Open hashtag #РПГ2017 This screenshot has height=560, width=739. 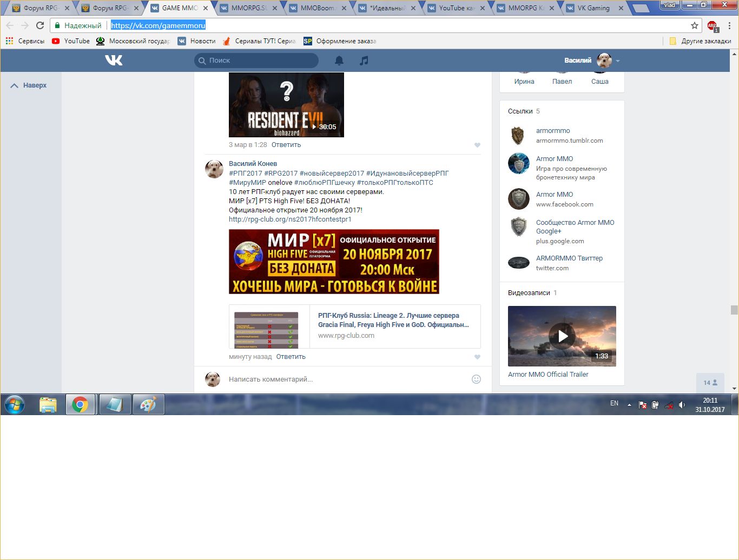(x=246, y=173)
